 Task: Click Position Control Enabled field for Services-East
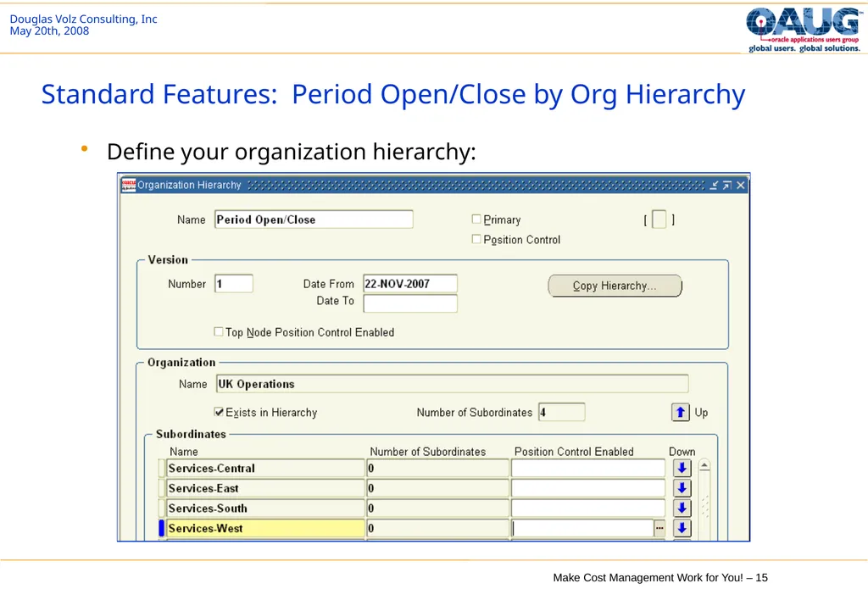pyautogui.click(x=588, y=488)
